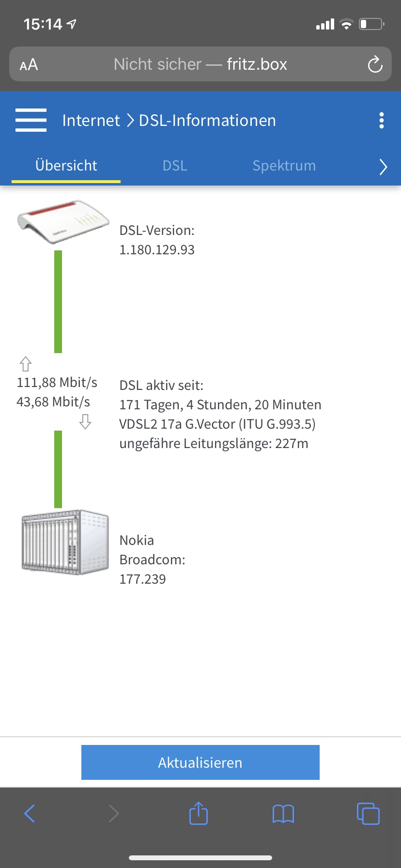
Task: Select the Übersicht tab
Action: 66,166
